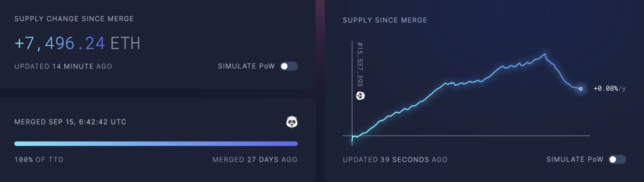Click the Updated 39 Seconds Ago text
The image size is (644, 182).
[x=395, y=159]
